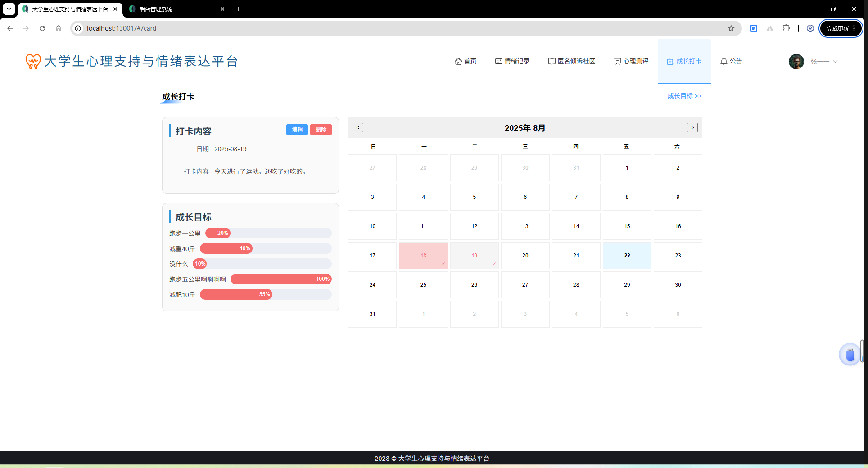This screenshot has width=868, height=468.
Task: Click the floating blue assistant icon
Action: 850,355
